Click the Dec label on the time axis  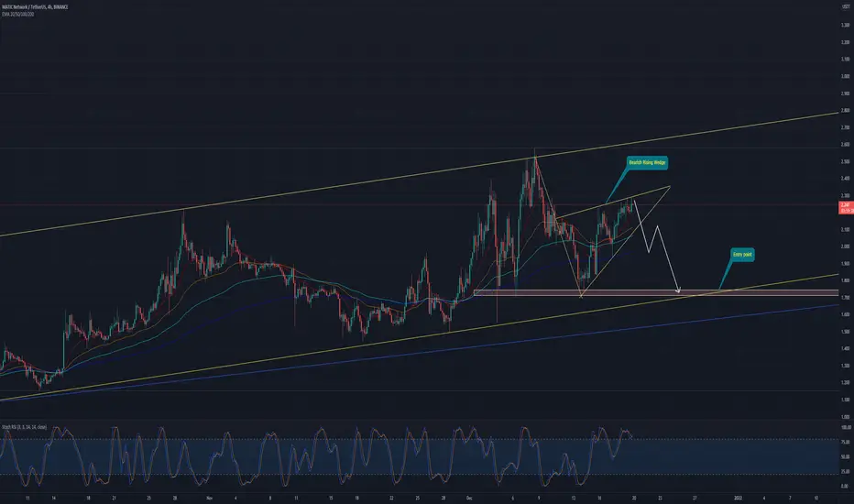pyautogui.click(x=469, y=498)
